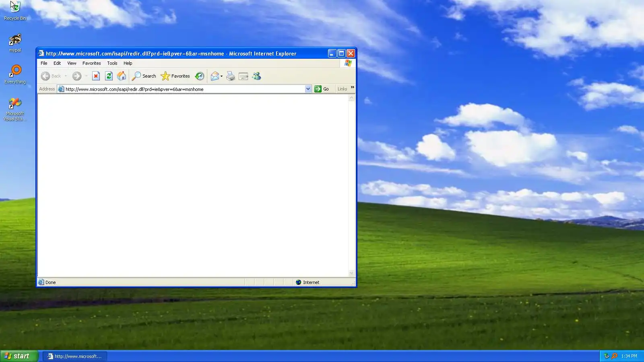
Task: Expand the Back button history dropdown arrow
Action: 66,76
